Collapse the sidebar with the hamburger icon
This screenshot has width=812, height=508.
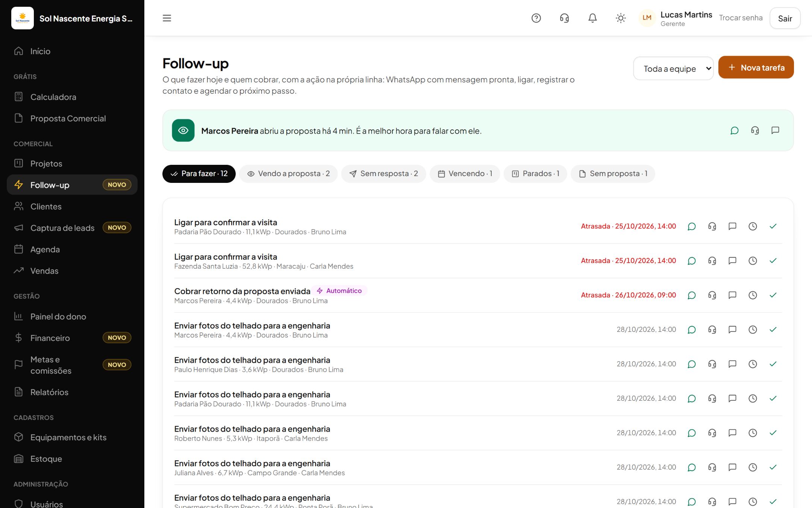click(167, 18)
